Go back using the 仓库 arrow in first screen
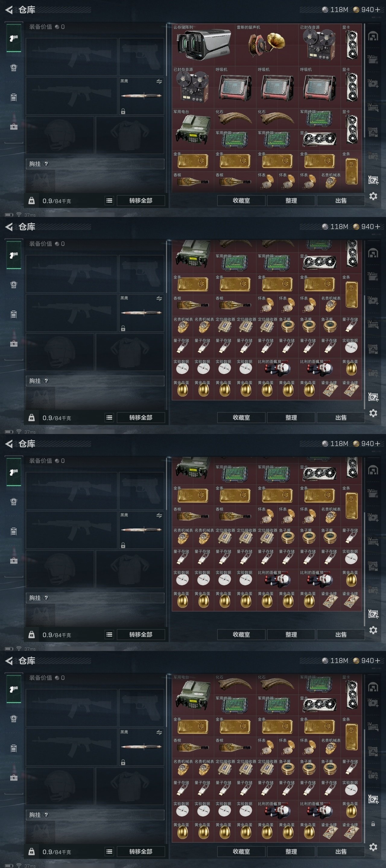Image resolution: width=386 pixels, height=868 pixels. tap(9, 10)
